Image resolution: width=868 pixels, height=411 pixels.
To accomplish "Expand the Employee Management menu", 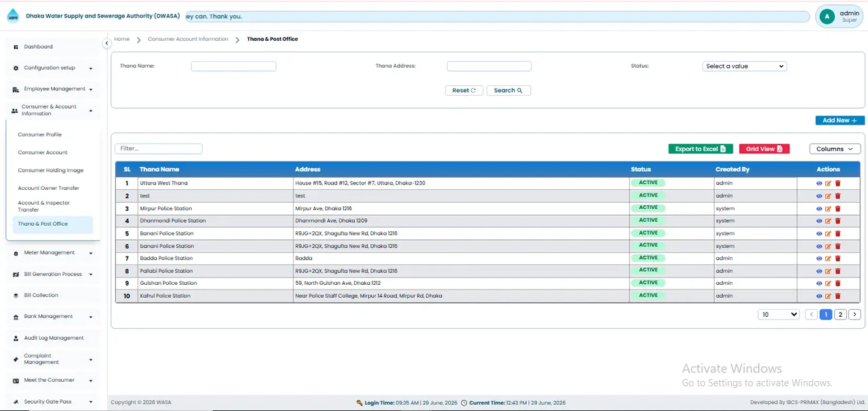I will click(x=53, y=89).
